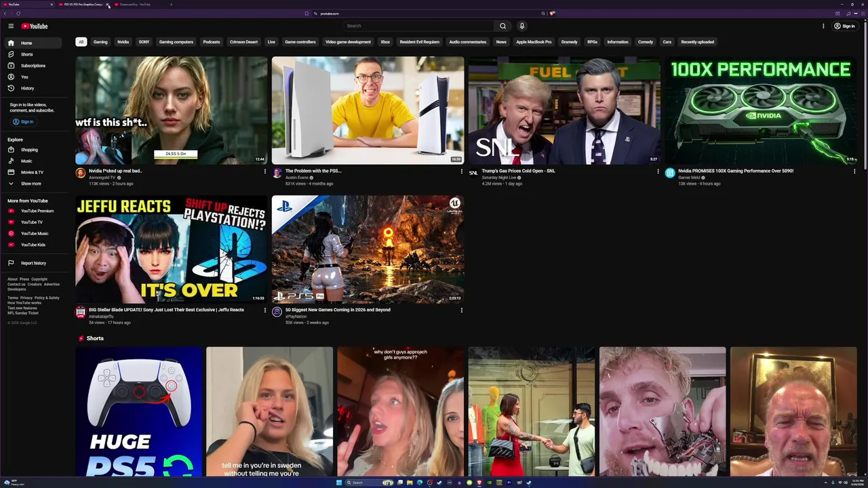Screen dimensions: 868x488
Task: Click the Gamer Meld channel avatar
Action: click(670, 173)
